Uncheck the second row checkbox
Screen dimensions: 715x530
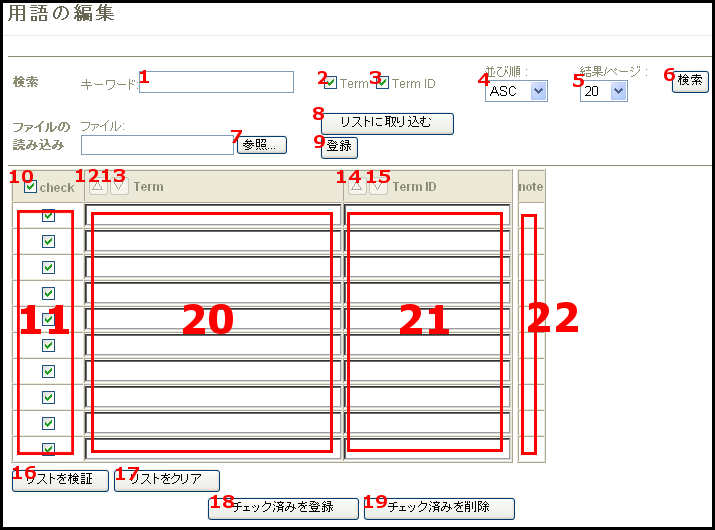coord(48,241)
